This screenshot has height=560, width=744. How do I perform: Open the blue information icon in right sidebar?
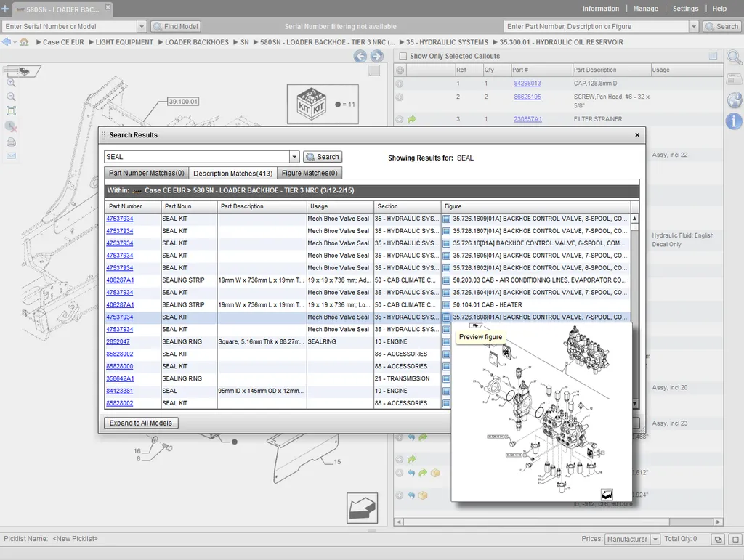point(734,121)
